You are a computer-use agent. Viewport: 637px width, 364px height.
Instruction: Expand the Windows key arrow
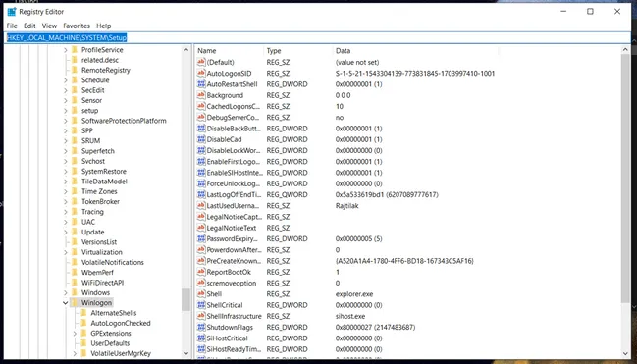coord(66,292)
